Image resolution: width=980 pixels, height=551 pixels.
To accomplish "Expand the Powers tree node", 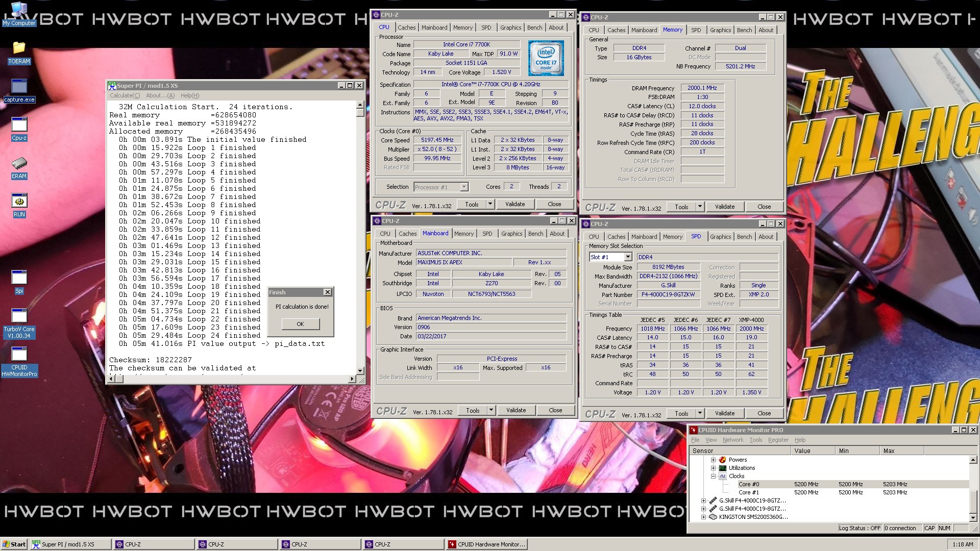I will pyautogui.click(x=713, y=460).
